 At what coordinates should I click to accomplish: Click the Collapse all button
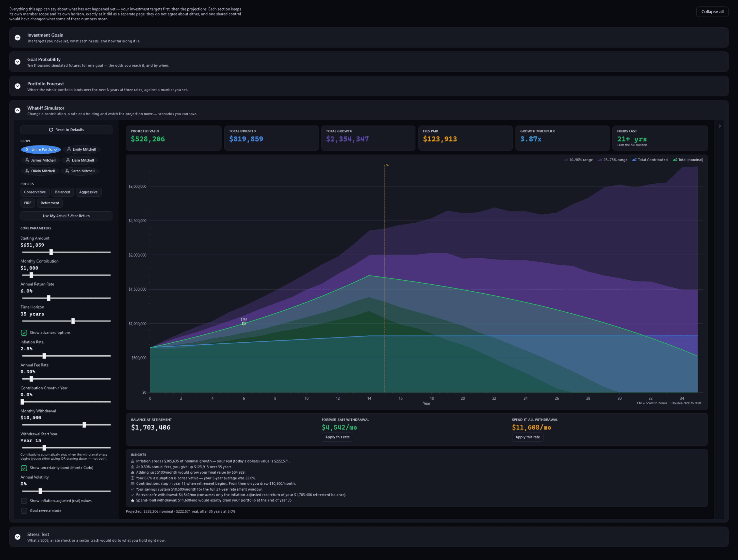click(712, 12)
